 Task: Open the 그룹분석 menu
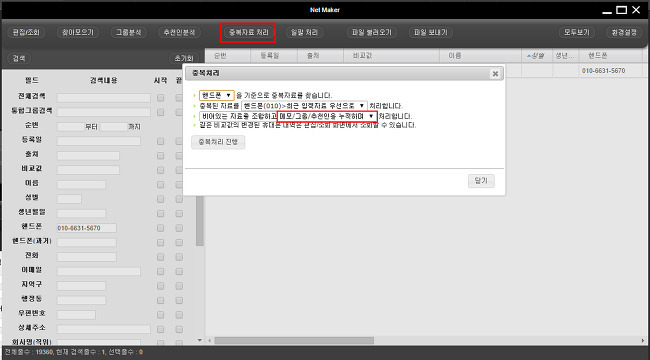pos(129,32)
